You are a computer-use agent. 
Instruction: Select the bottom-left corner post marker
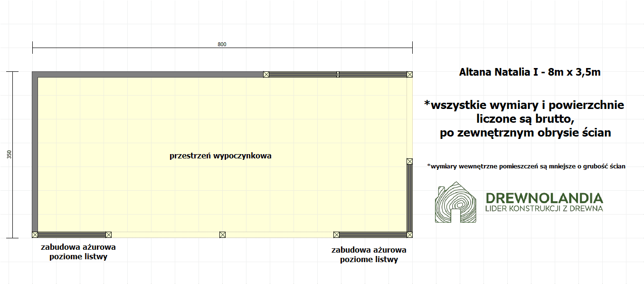click(x=35, y=235)
